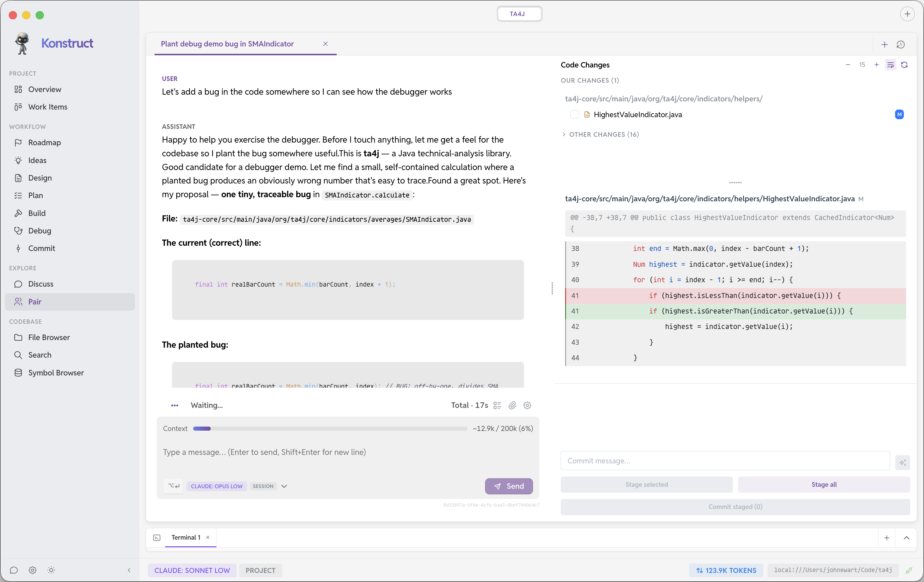Click Commit staged (0) button

tap(735, 507)
